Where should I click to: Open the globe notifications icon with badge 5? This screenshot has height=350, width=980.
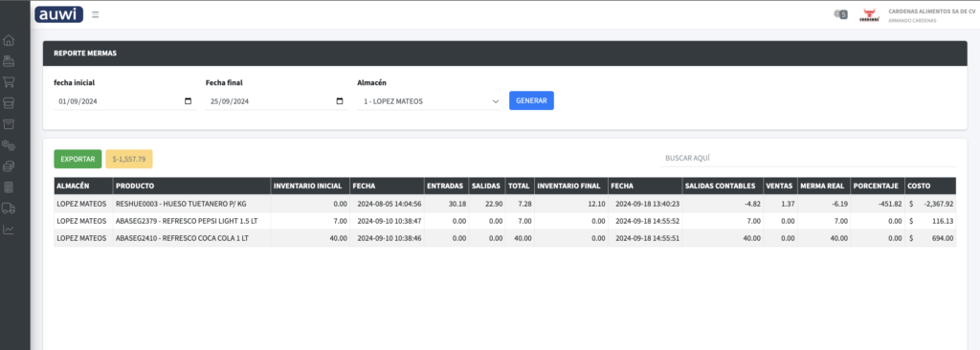point(840,14)
